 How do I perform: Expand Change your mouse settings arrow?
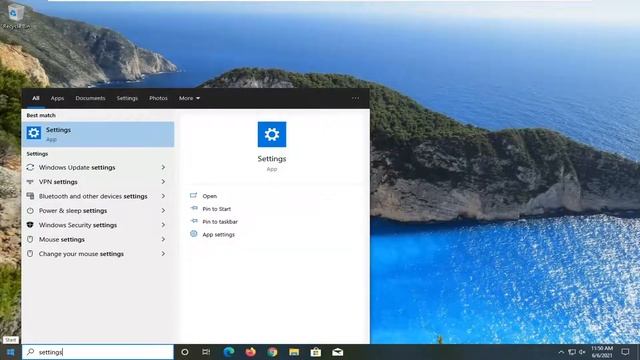pyautogui.click(x=163, y=253)
